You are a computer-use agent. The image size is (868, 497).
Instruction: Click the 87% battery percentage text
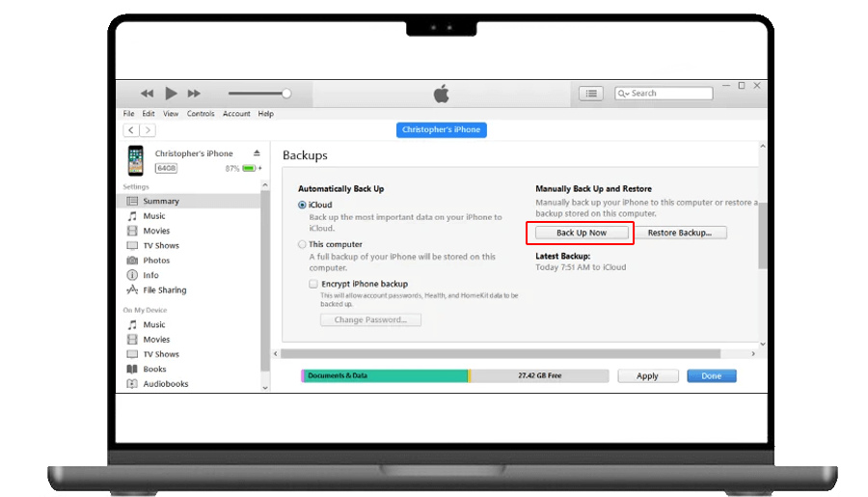tap(231, 169)
